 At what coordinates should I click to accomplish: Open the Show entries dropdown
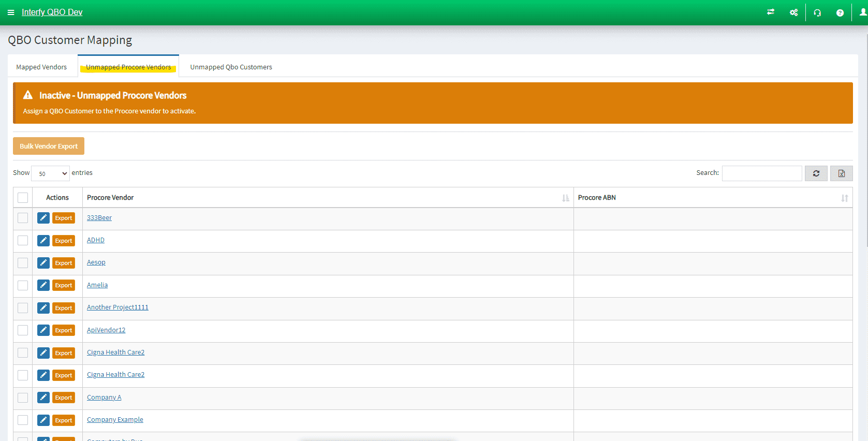point(50,173)
